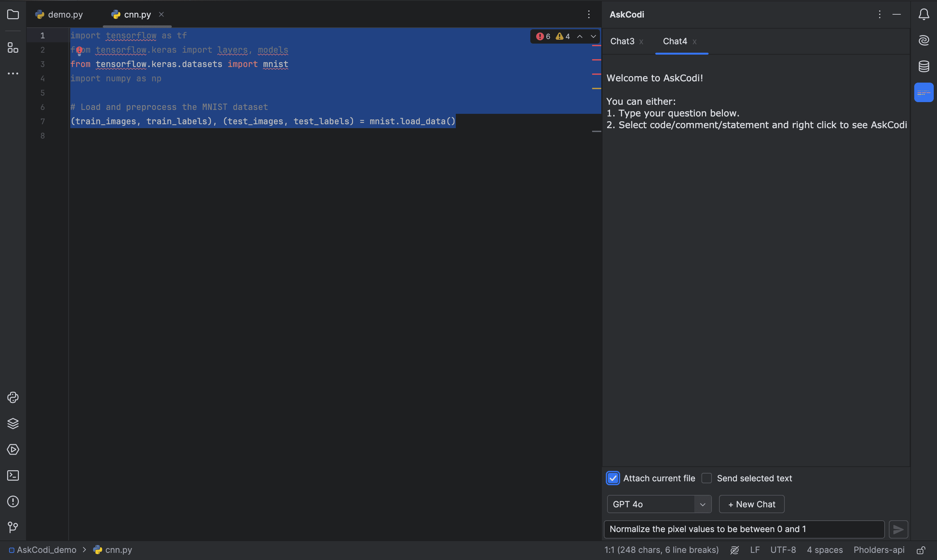The width and height of the screenshot is (937, 560).
Task: Click the New Chat button
Action: click(x=752, y=504)
